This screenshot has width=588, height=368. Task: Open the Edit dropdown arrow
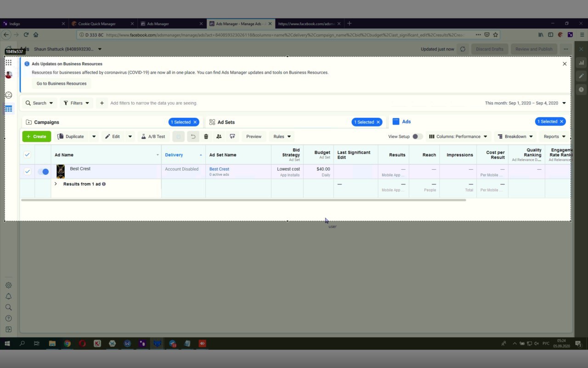130,137
